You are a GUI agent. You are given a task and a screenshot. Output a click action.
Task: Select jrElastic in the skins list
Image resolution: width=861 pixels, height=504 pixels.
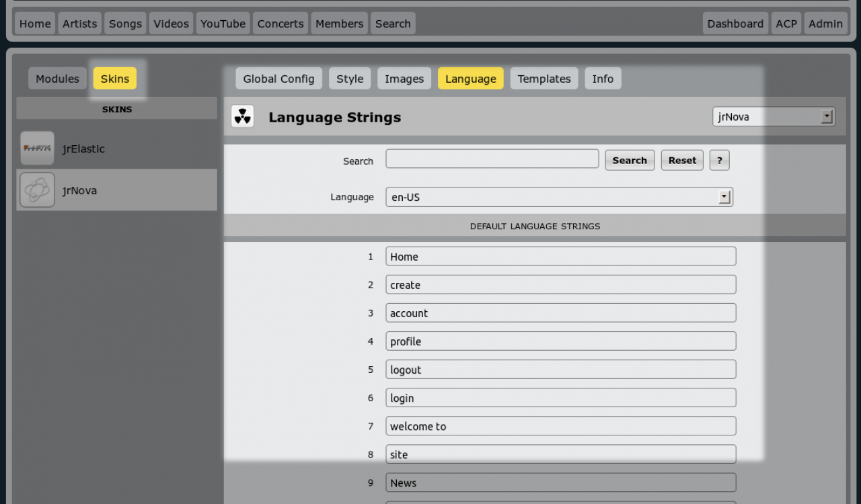tap(83, 149)
